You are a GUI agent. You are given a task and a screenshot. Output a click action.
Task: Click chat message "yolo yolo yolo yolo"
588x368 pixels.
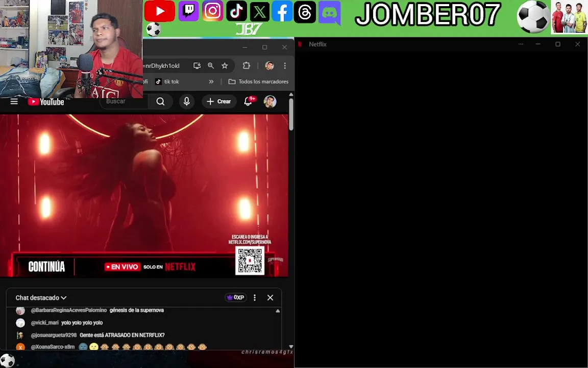click(x=82, y=323)
